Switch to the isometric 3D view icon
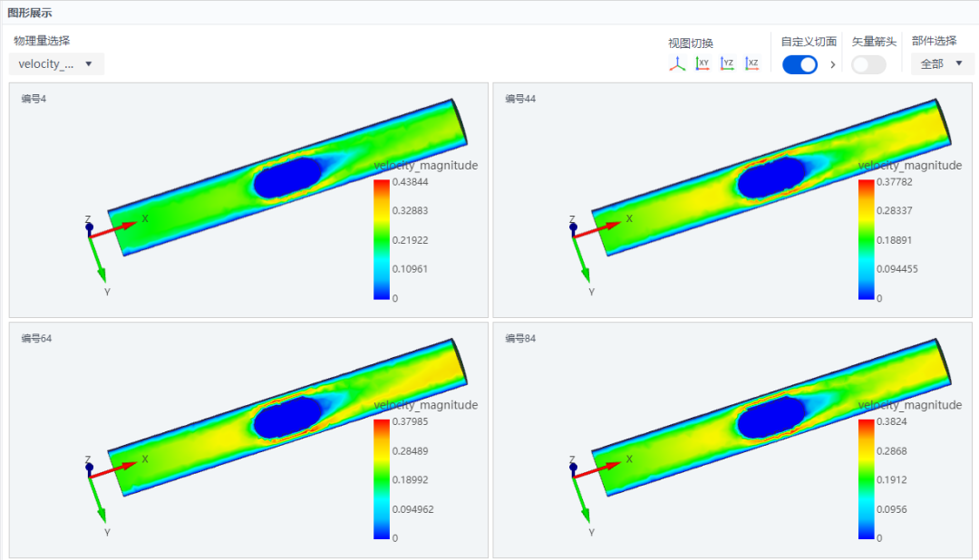This screenshot has height=560, width=979. pyautogui.click(x=677, y=63)
